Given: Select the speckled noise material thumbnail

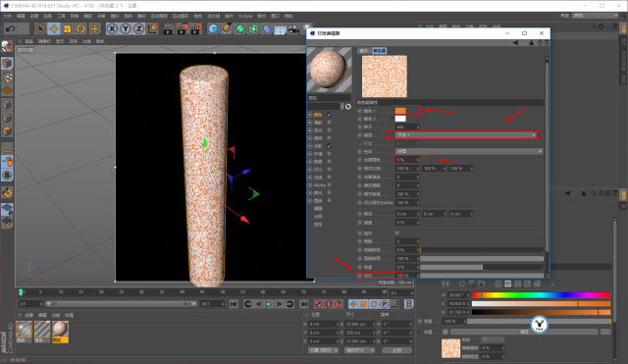Looking at the screenshot, I should point(60,330).
